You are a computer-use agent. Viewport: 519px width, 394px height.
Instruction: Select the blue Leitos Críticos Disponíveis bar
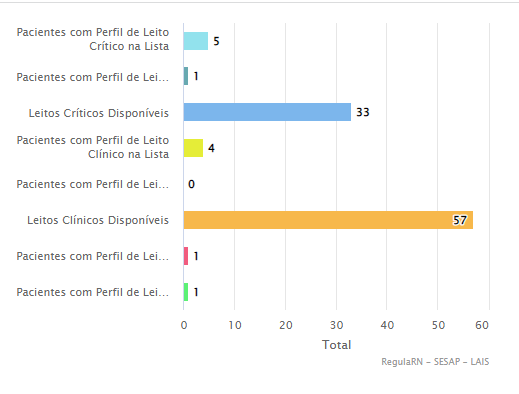(267, 112)
